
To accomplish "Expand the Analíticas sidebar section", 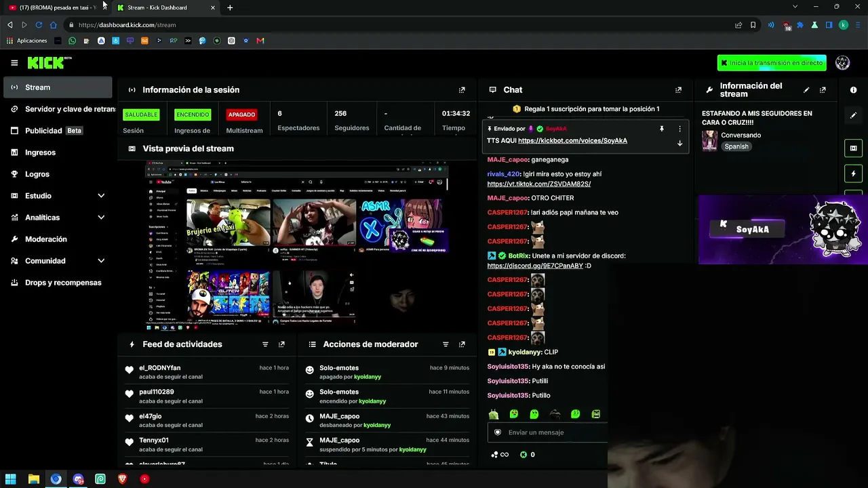I will point(101,218).
